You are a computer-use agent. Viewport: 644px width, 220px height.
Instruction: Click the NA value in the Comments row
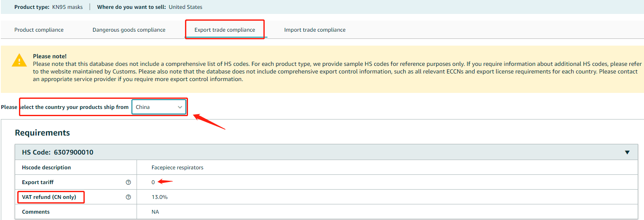(155, 212)
